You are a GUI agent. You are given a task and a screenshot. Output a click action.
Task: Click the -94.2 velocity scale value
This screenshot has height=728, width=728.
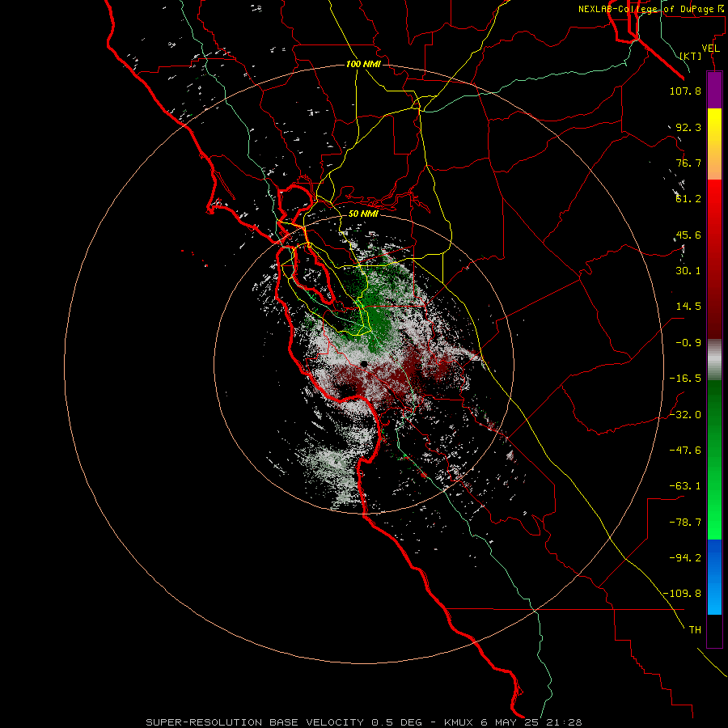click(x=685, y=558)
